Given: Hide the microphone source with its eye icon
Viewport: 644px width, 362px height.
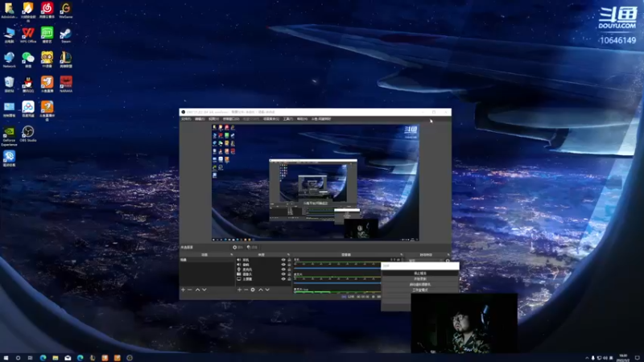Looking at the screenshot, I should (283, 269).
